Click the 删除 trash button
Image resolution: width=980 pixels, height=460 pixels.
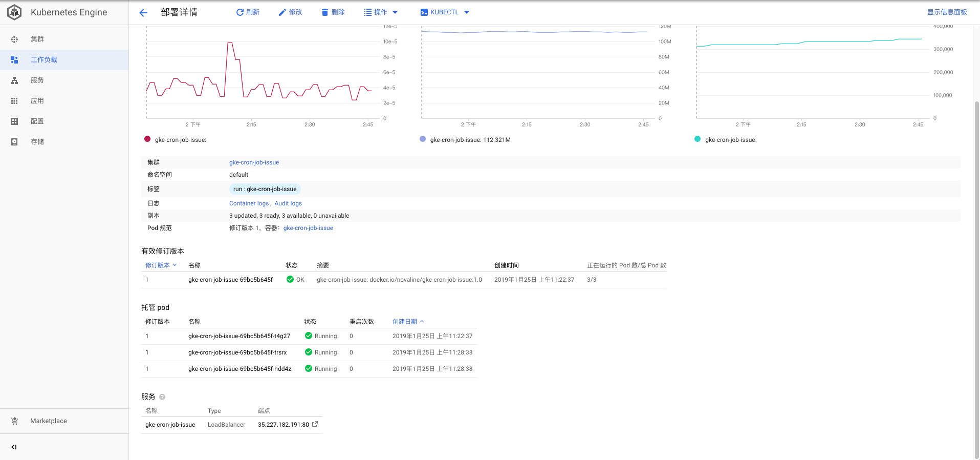tap(333, 12)
